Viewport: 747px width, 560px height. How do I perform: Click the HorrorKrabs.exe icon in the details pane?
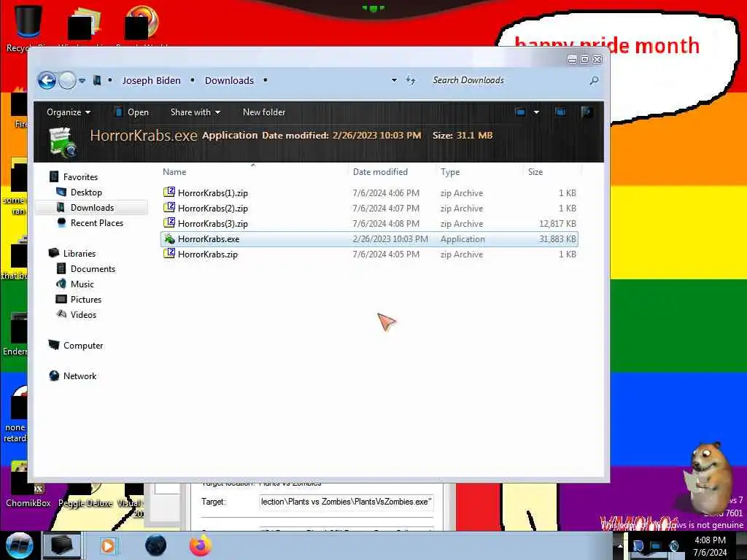[63, 142]
